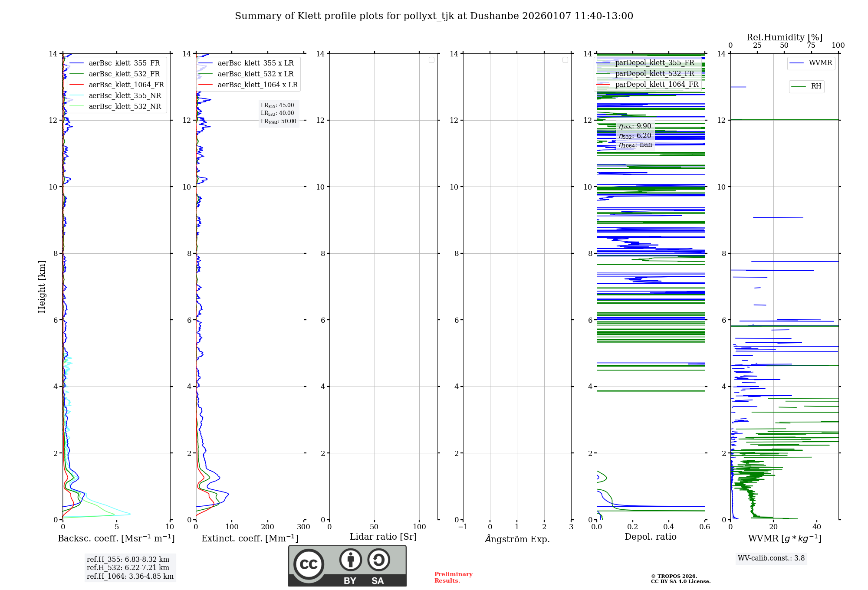This screenshot has height=590, width=868.
Task: Click the blue line of the WVMR legend
Action: point(797,63)
